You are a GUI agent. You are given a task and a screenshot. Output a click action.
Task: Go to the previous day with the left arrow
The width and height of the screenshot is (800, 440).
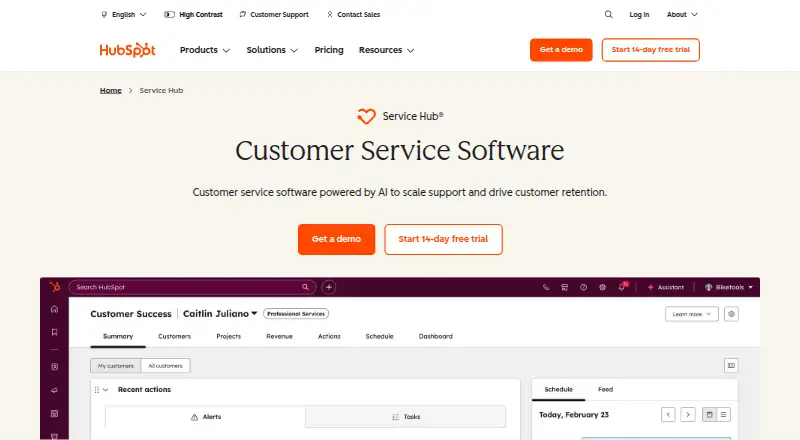click(668, 414)
